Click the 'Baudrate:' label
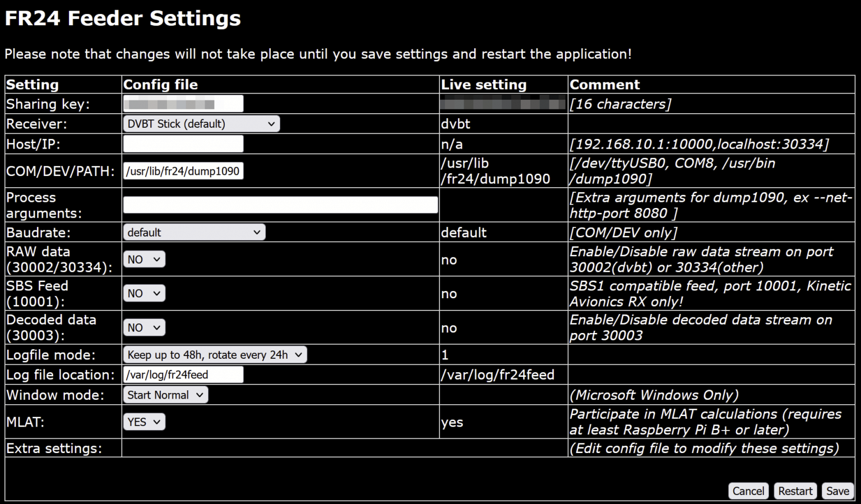This screenshot has width=861, height=504. pyautogui.click(x=39, y=232)
